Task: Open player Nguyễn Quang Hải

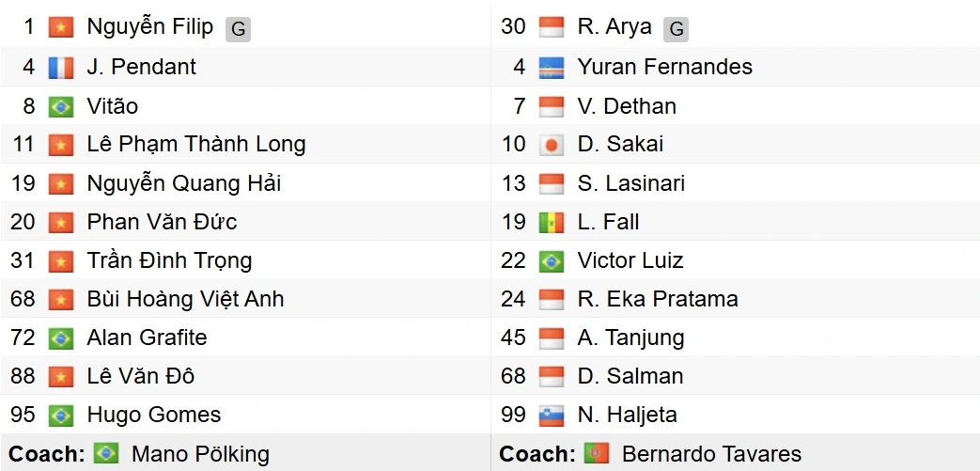Action: click(184, 183)
